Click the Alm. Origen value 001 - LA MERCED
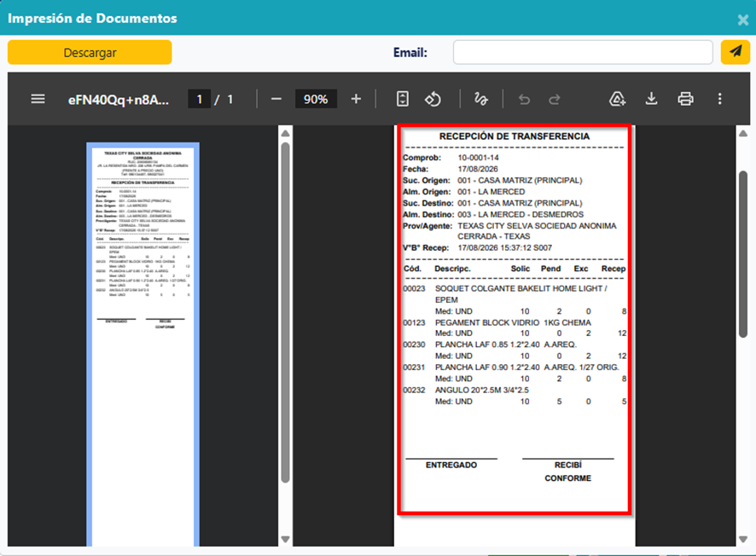This screenshot has height=556, width=756. click(491, 192)
